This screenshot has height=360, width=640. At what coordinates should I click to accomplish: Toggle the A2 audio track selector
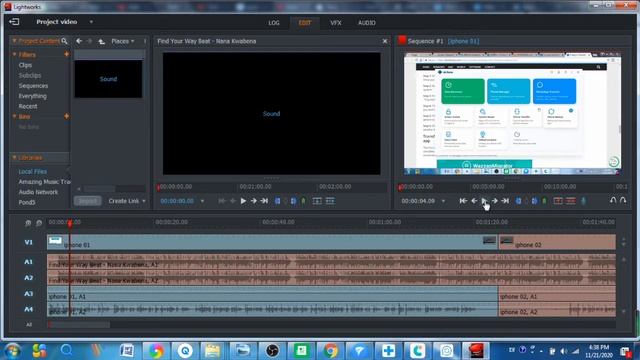[x=28, y=278]
